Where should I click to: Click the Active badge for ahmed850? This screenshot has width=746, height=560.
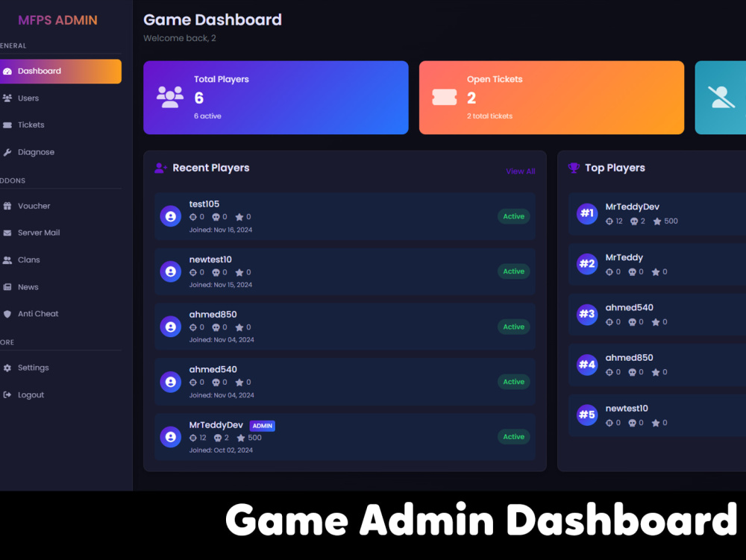pos(514,327)
